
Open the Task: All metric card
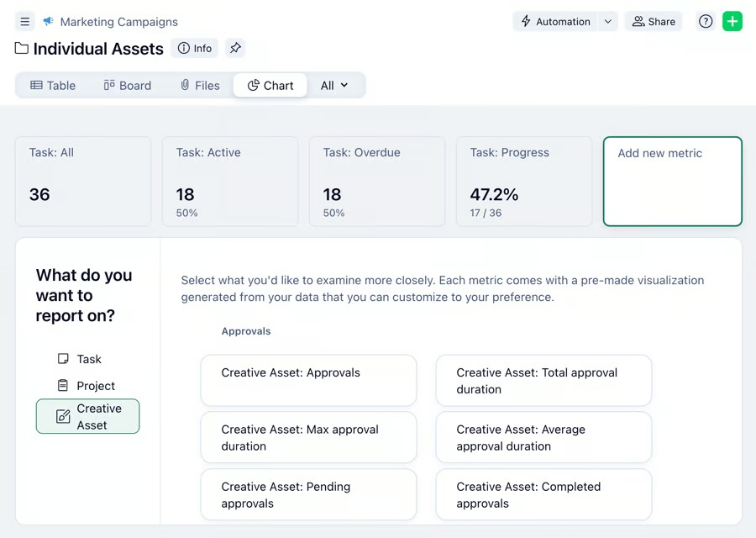83,182
